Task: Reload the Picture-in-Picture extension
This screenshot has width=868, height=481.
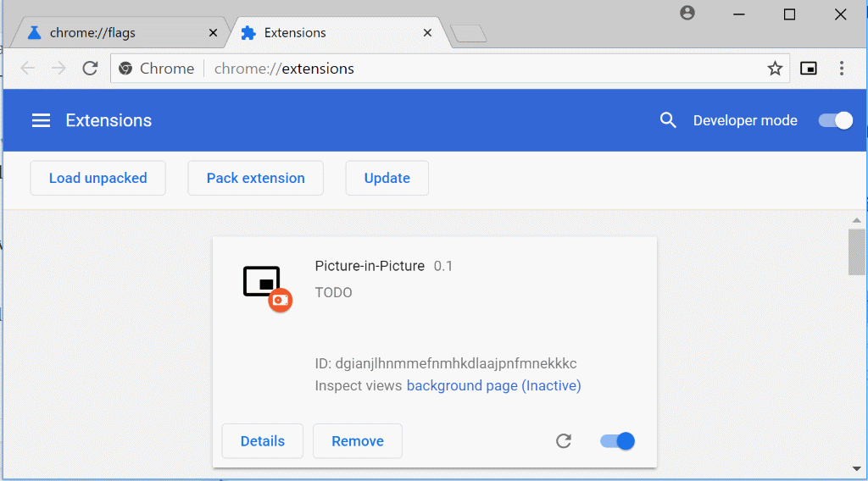Action: tap(563, 441)
